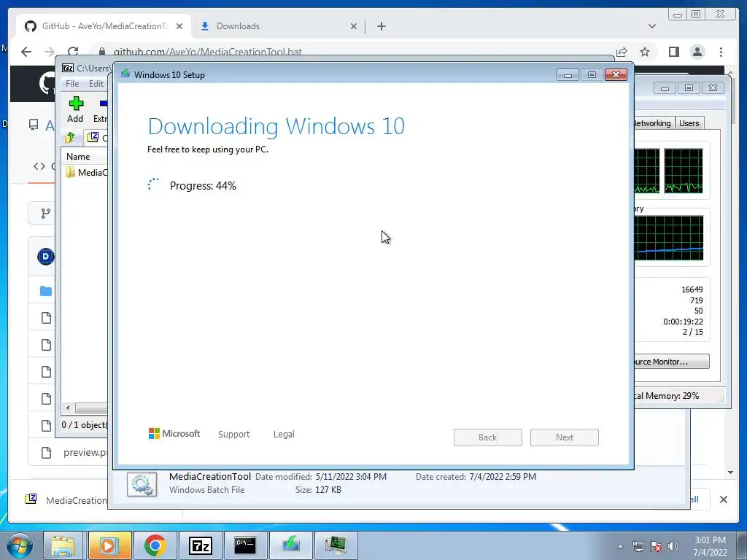Image resolution: width=747 pixels, height=560 pixels.
Task: Bookmark this page with the star icon
Action: pyautogui.click(x=645, y=52)
